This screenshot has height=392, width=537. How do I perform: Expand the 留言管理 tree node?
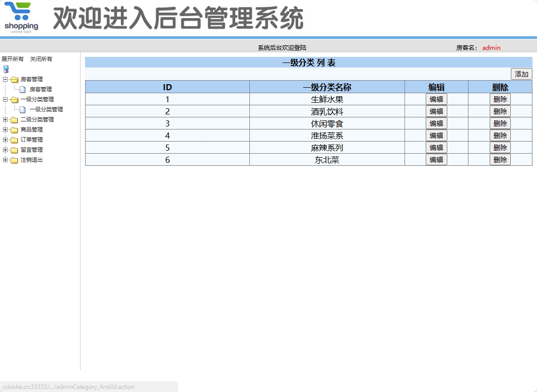[5, 150]
